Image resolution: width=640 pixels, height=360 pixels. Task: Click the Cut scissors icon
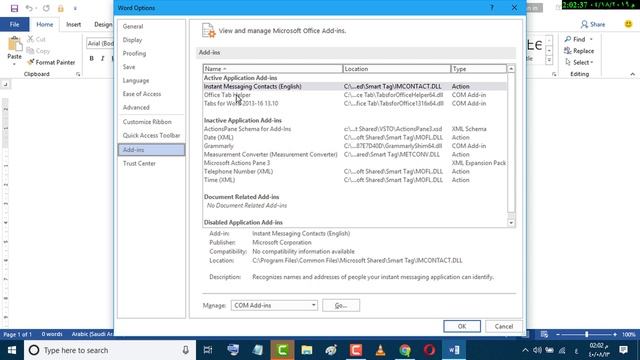click(x=31, y=39)
